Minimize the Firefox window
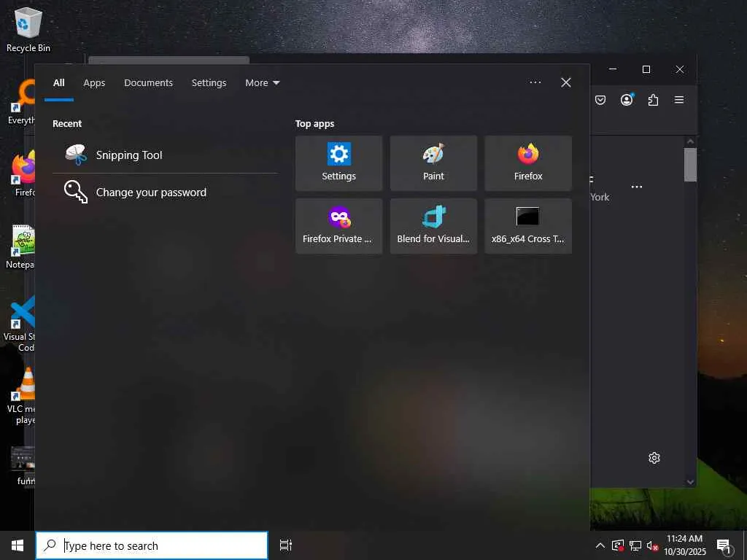The width and height of the screenshot is (747, 560). pos(613,69)
